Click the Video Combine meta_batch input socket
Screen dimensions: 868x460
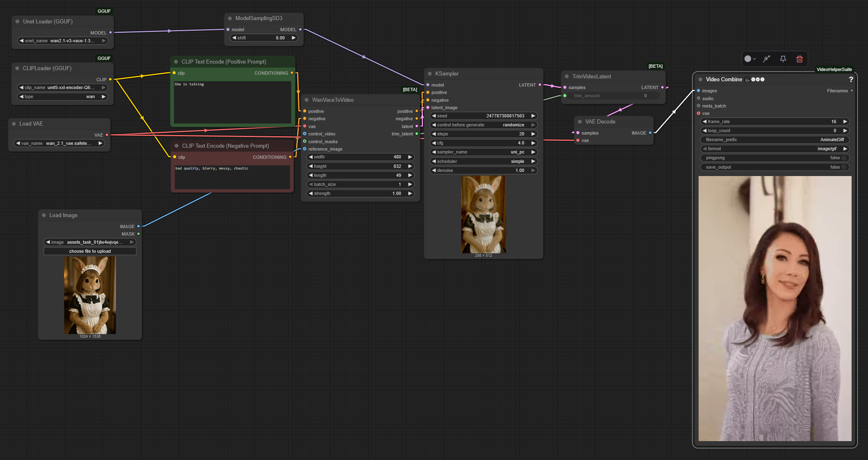[x=699, y=106]
